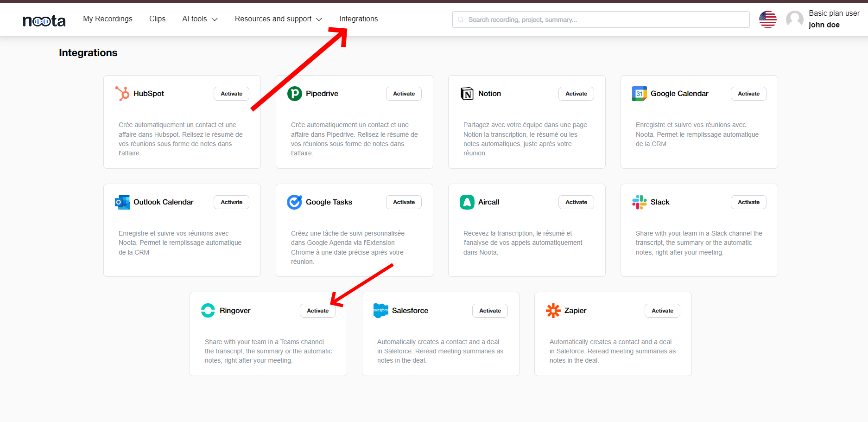Click the Salesforce cloud icon
868x422 pixels.
click(380, 311)
